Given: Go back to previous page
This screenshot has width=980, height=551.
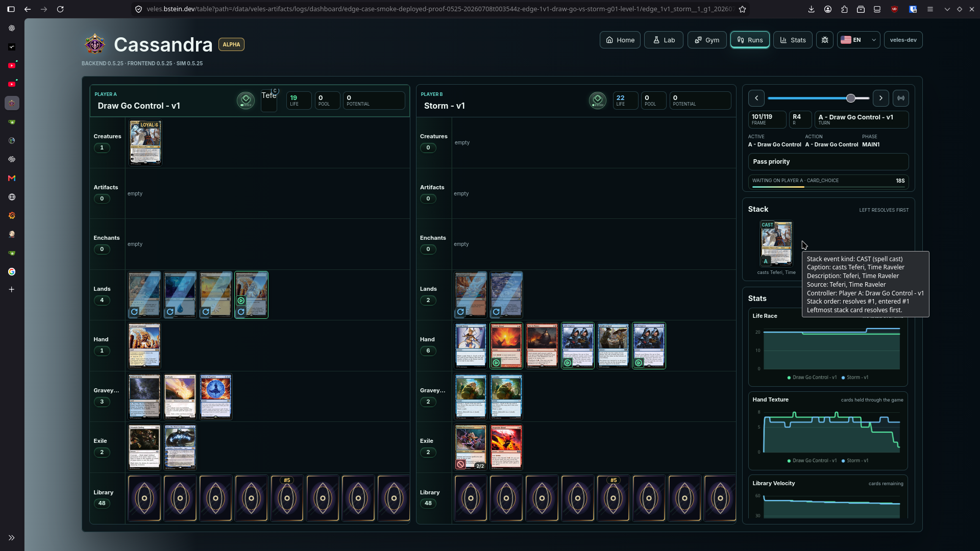Looking at the screenshot, I should pyautogui.click(x=28, y=9).
